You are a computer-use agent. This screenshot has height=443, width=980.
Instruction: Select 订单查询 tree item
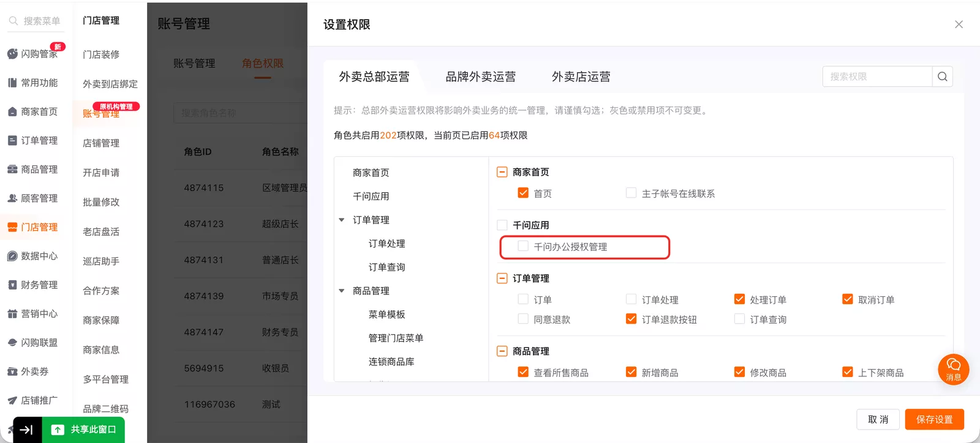click(386, 267)
